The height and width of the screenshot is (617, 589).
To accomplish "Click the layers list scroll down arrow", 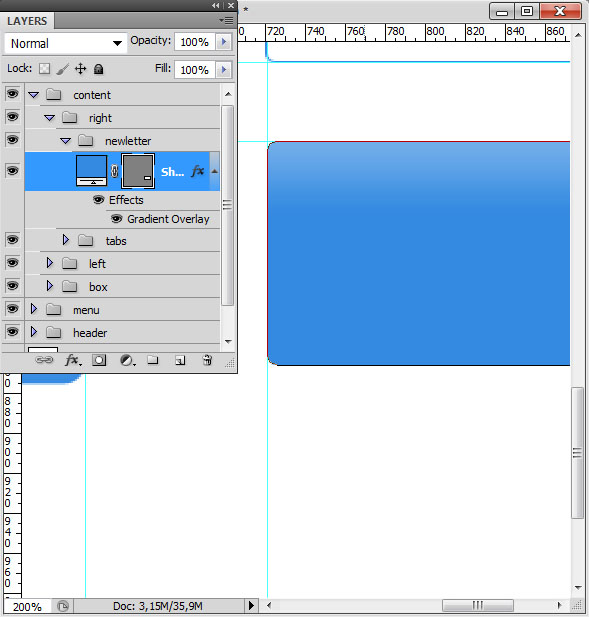I will [x=228, y=342].
